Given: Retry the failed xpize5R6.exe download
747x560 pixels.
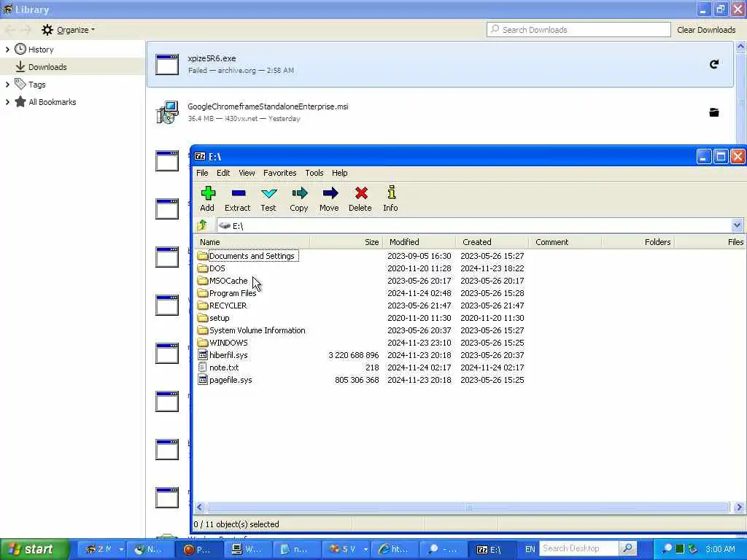Looking at the screenshot, I should coord(713,64).
